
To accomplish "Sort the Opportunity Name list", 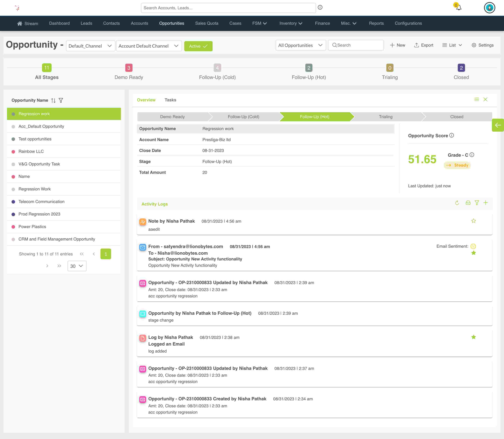I will click(53, 100).
